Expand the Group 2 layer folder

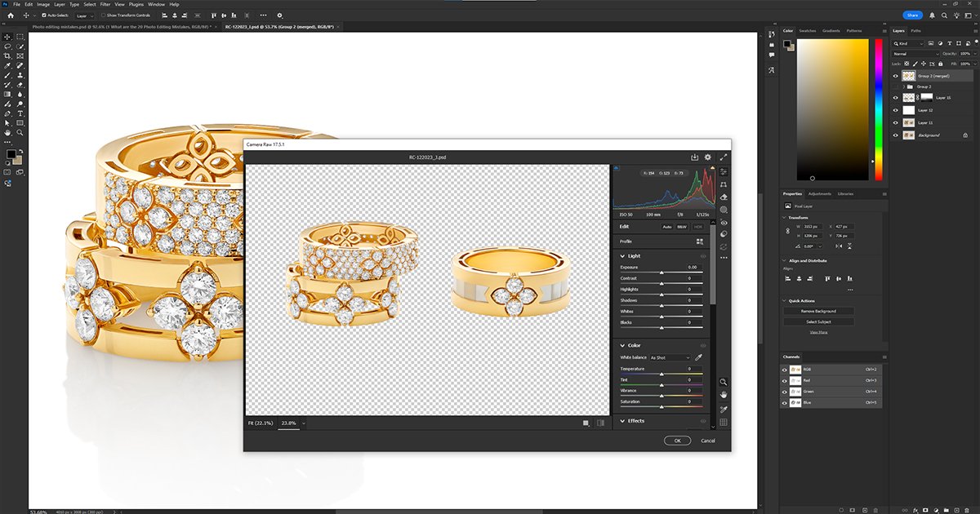(x=904, y=86)
